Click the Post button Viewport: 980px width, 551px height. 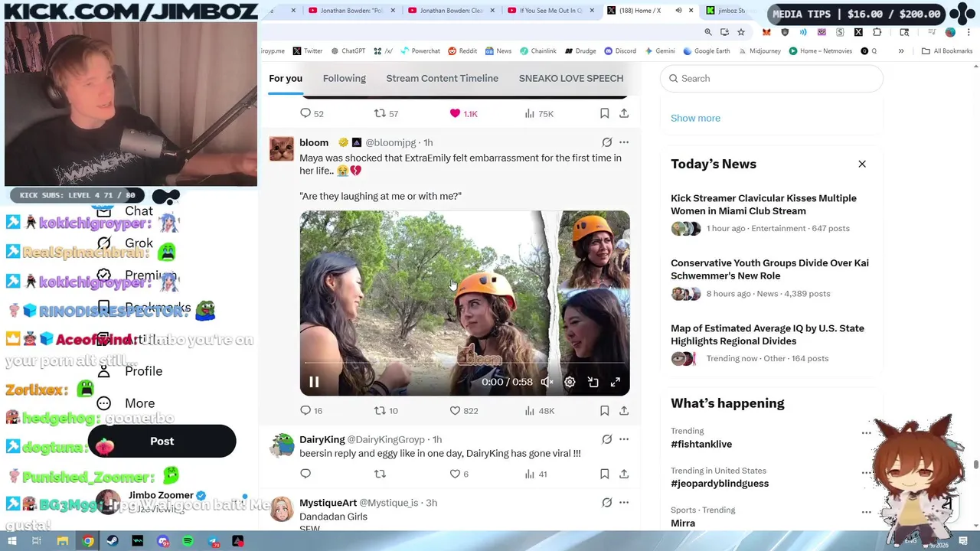pyautogui.click(x=162, y=442)
